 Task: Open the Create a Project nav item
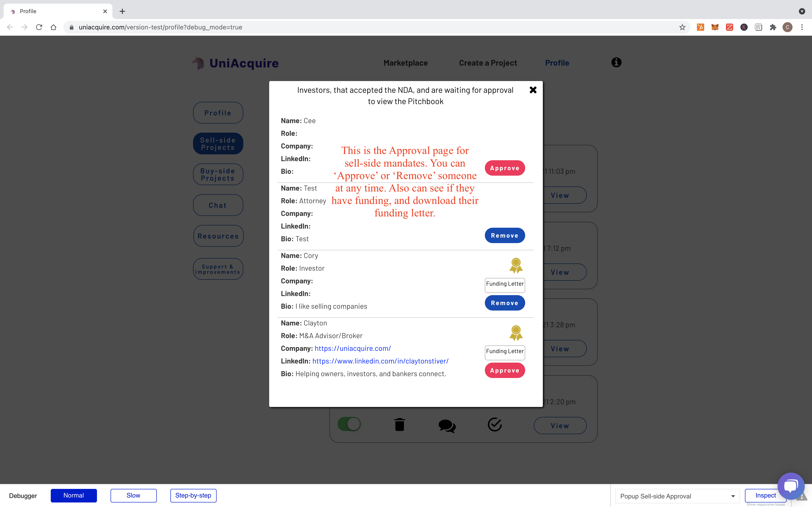[488, 63]
